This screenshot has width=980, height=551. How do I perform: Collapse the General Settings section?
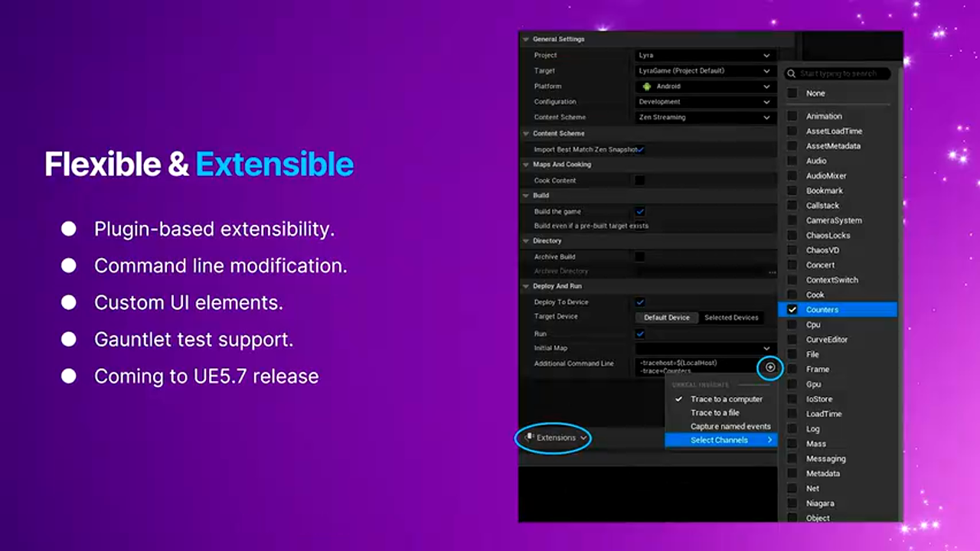click(525, 39)
